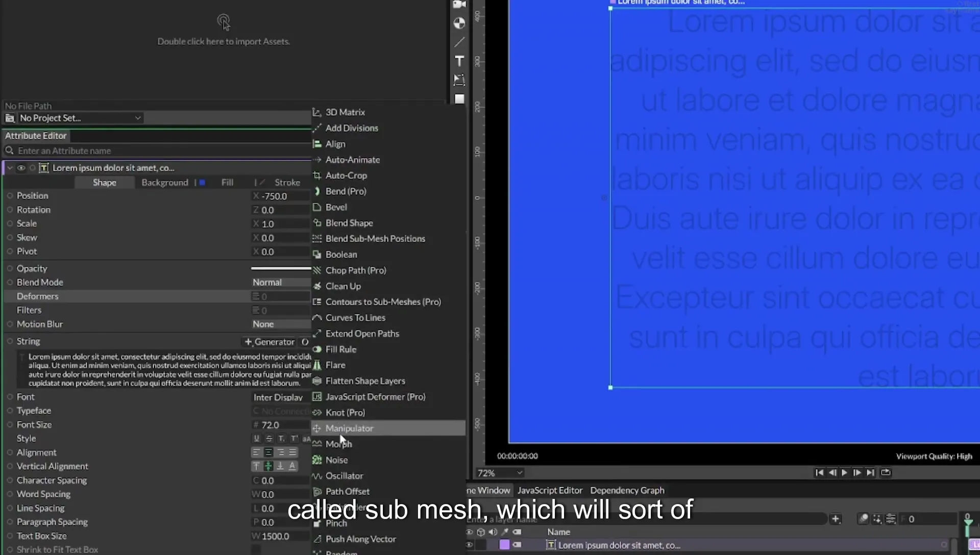The height and width of the screenshot is (555, 980).
Task: Jump to the first frame
Action: (x=819, y=473)
